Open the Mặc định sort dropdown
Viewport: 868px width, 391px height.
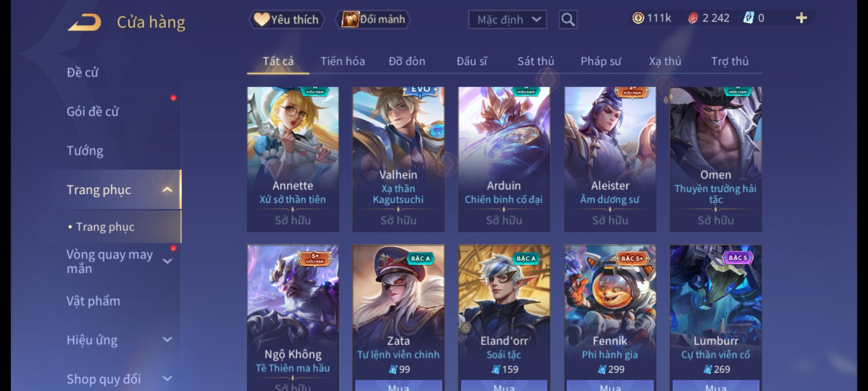507,20
